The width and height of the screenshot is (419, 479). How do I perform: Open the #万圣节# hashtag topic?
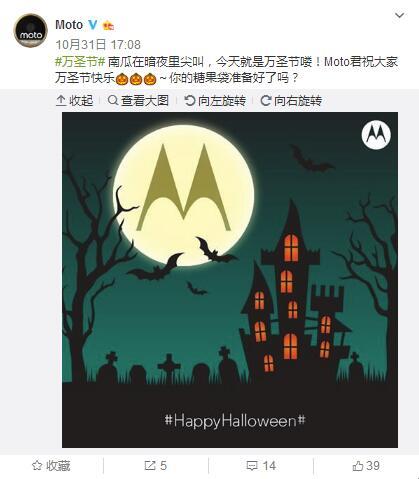coord(80,62)
